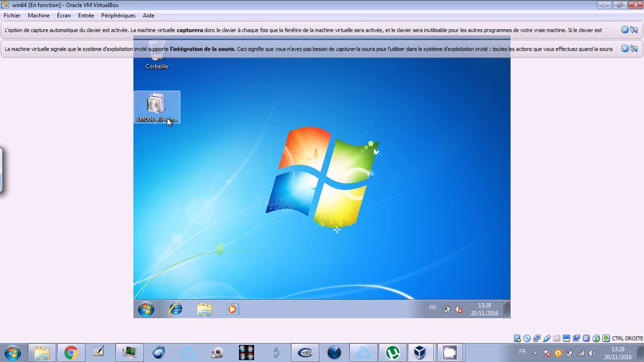Open camera recorder taskbar icon
Image resolution: width=644 pixels, height=362 pixels.
coord(449,353)
